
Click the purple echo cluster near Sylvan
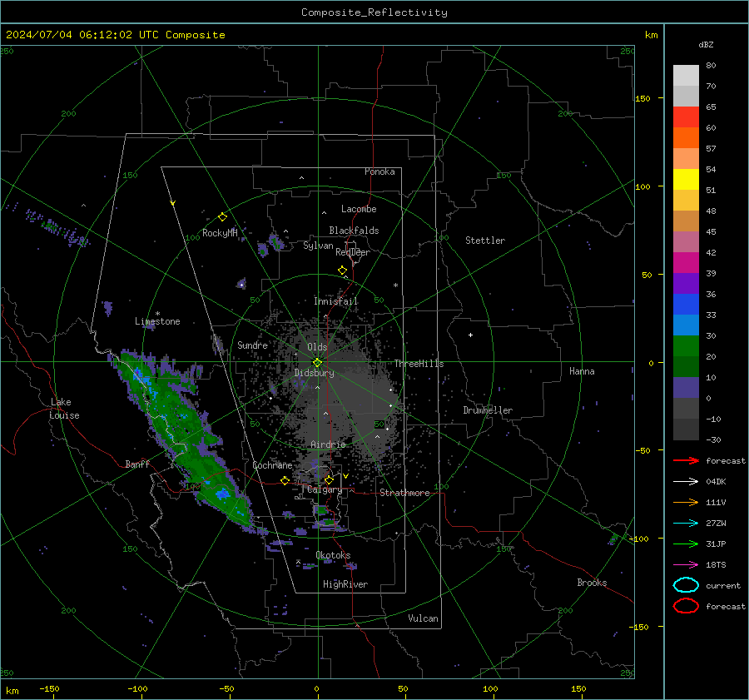[x=275, y=241]
